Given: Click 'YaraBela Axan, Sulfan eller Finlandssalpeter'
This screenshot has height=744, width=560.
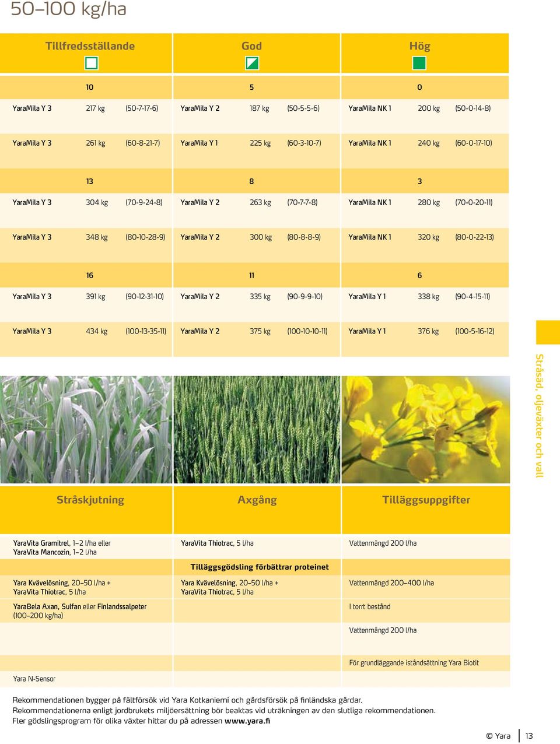Looking at the screenshot, I should (80, 607).
